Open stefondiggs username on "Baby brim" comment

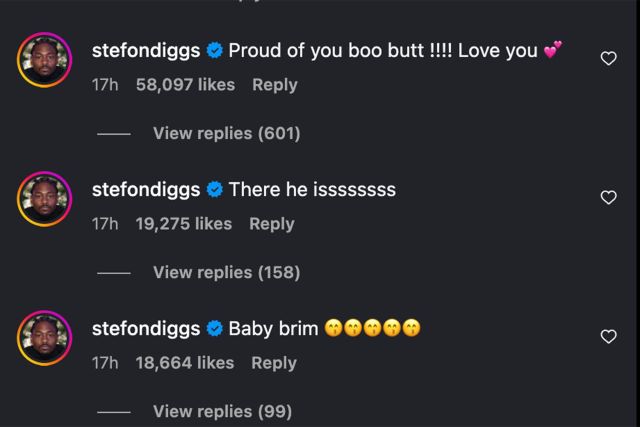[x=145, y=328]
